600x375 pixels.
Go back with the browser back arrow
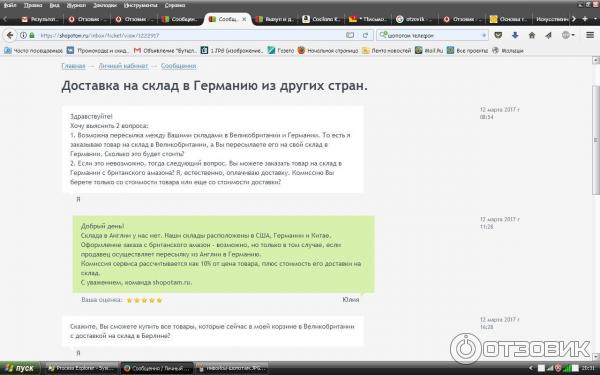10,35
